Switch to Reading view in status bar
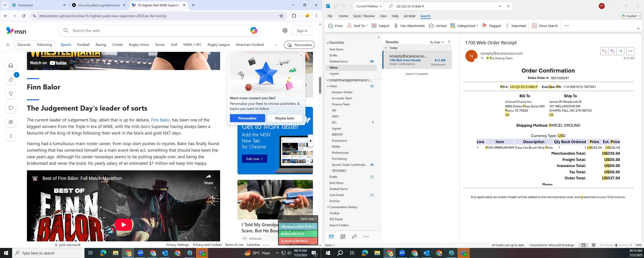This screenshot has height=258, width=644. (x=593, y=245)
